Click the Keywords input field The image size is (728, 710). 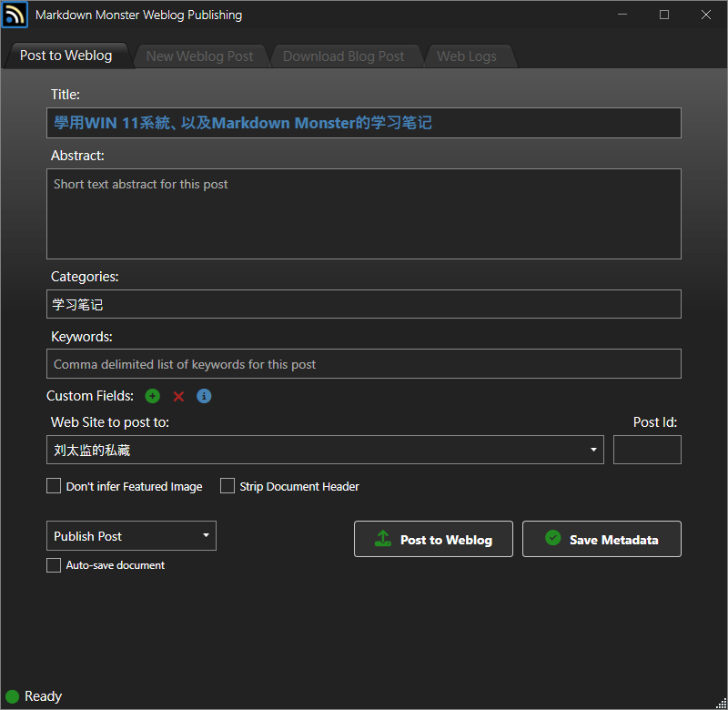point(364,364)
